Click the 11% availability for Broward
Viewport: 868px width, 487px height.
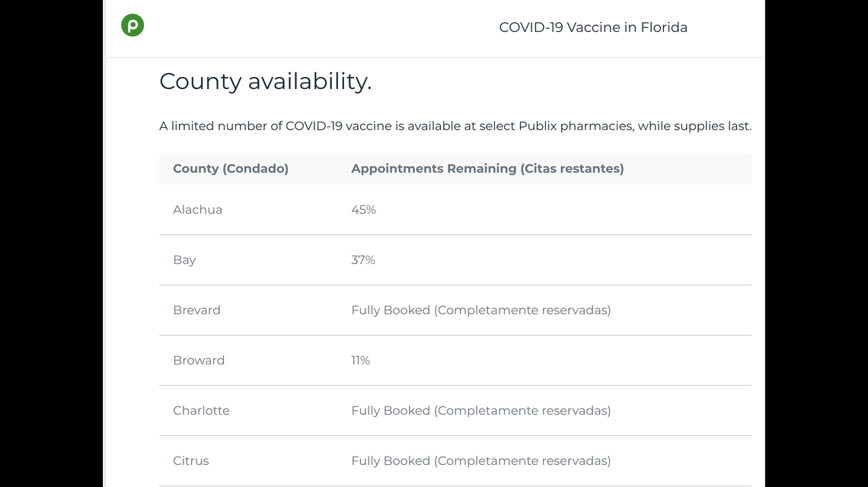(360, 360)
